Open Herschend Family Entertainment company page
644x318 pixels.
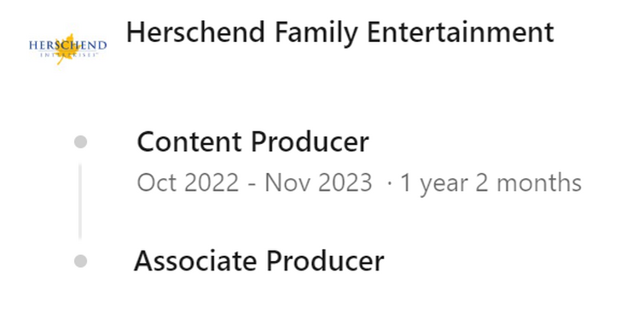[x=340, y=33]
